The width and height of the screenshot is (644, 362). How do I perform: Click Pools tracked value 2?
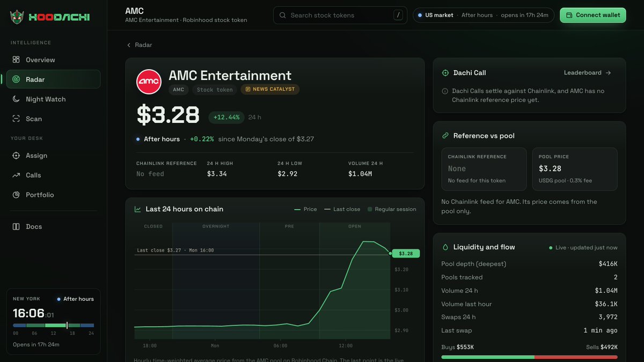click(x=616, y=277)
